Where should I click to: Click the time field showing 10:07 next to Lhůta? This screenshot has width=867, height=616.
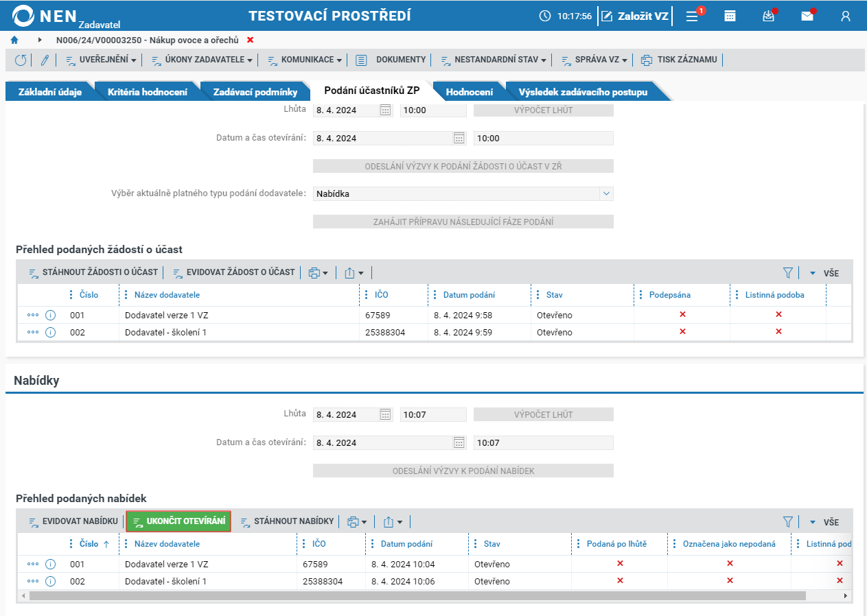(433, 414)
